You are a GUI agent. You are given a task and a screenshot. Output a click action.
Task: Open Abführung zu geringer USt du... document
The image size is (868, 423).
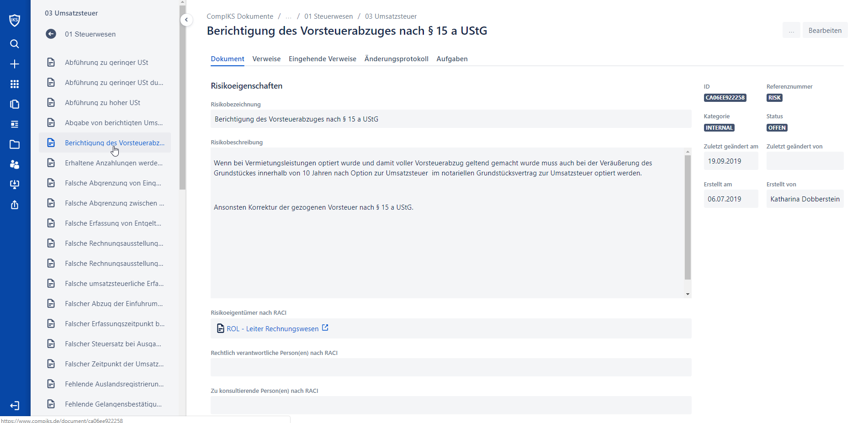click(105, 82)
